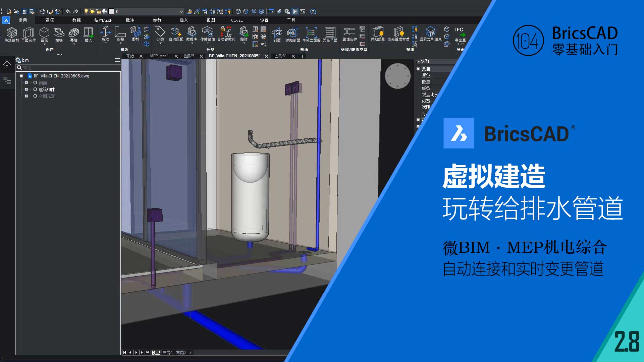Switch to the MEP_start document tab
Viewport: 644px width, 362px height.
(159, 56)
